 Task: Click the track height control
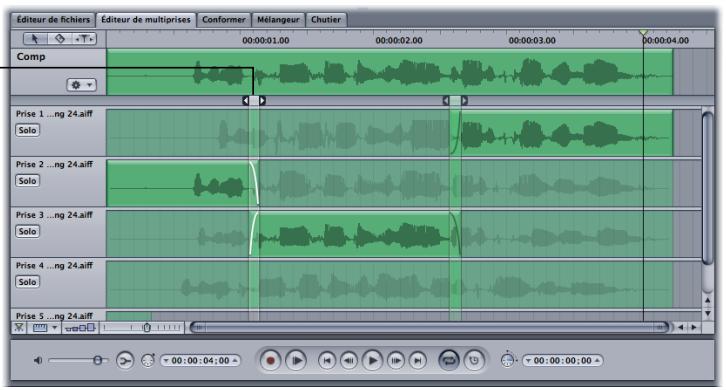tap(80, 327)
